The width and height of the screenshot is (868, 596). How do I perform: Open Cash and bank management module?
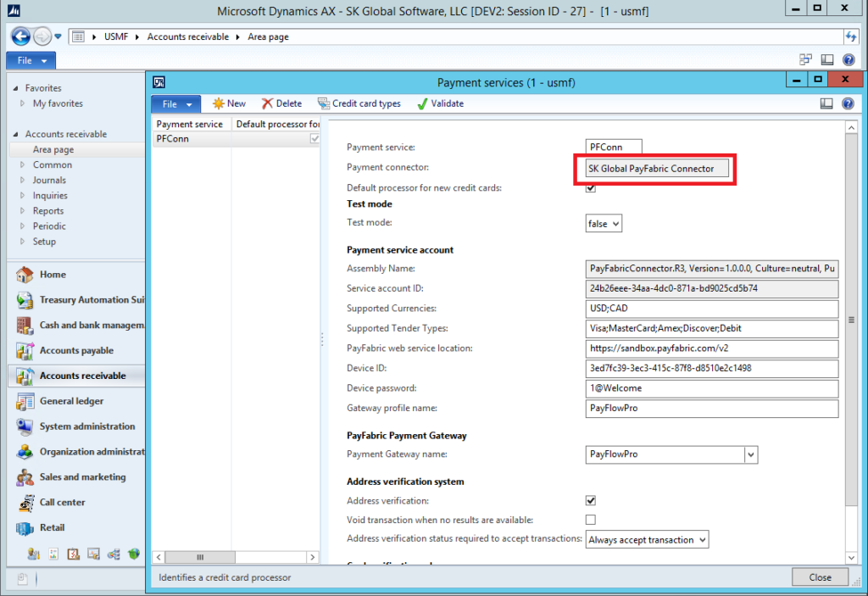(76, 326)
